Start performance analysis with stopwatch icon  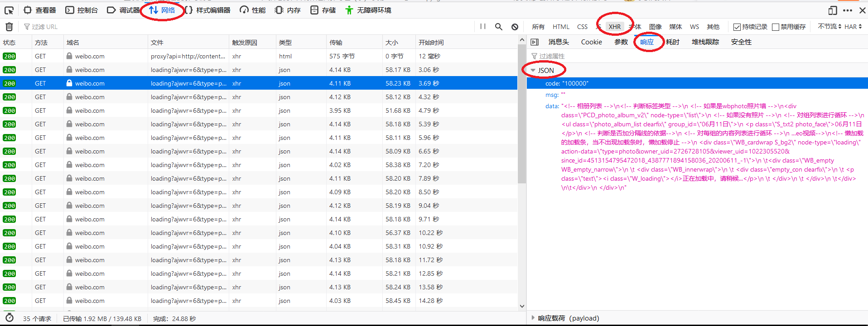(9, 318)
